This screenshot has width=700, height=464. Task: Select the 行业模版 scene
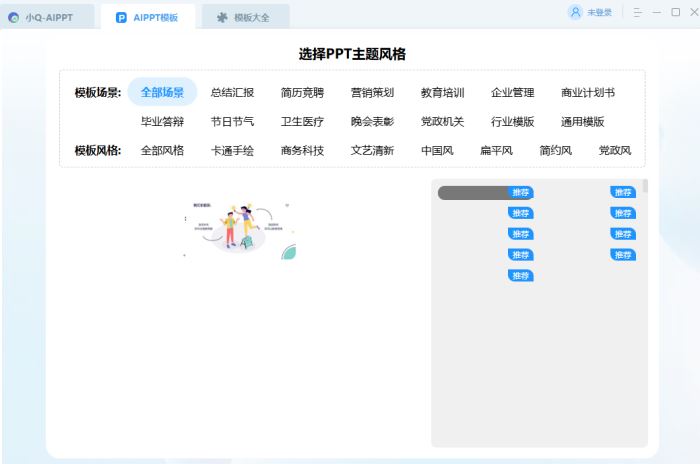512,121
